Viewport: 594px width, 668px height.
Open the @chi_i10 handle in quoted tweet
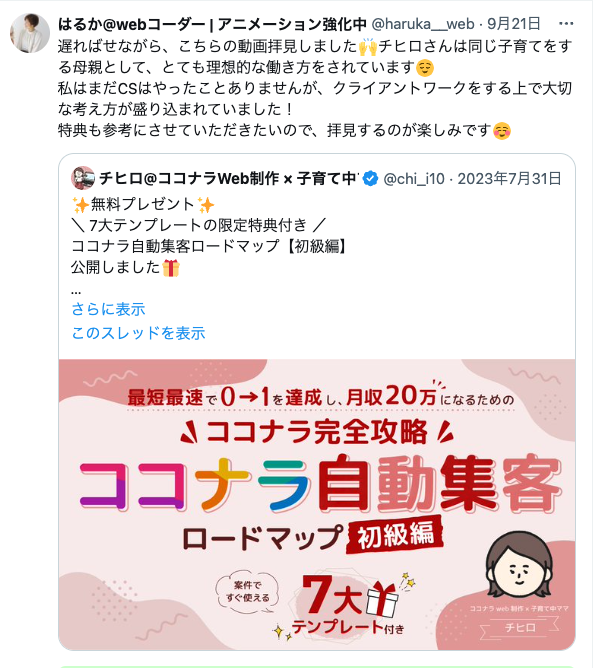414,179
